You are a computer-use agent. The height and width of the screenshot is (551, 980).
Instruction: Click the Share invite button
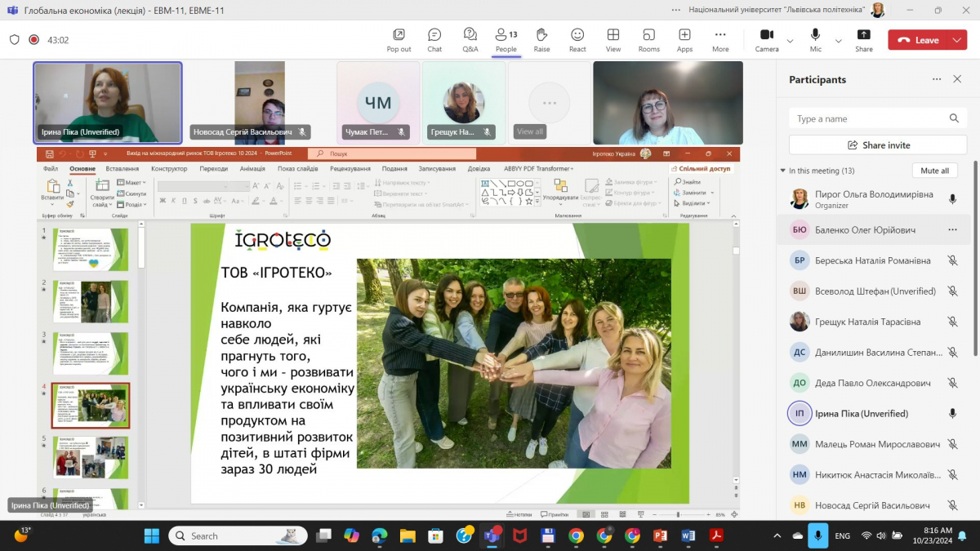tap(878, 145)
